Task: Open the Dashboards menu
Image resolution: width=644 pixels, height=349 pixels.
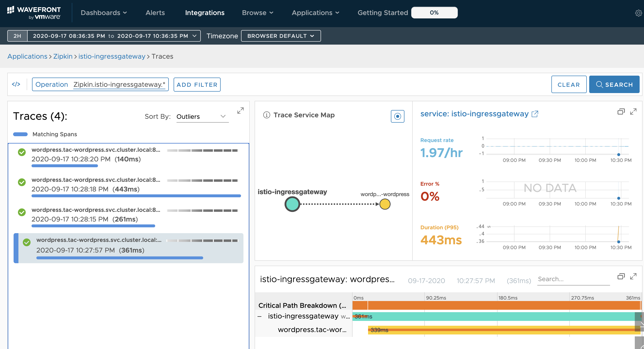Action: [x=104, y=13]
